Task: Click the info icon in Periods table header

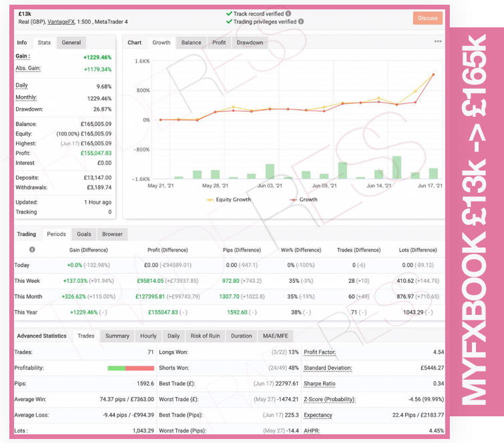Action: coord(32,250)
